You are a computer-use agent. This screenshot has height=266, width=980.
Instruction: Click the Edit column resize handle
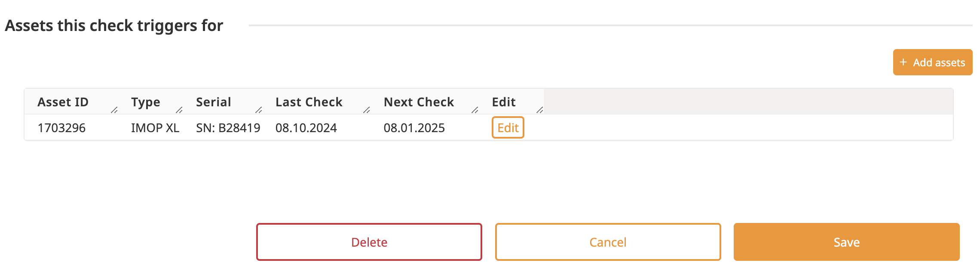coord(540,110)
